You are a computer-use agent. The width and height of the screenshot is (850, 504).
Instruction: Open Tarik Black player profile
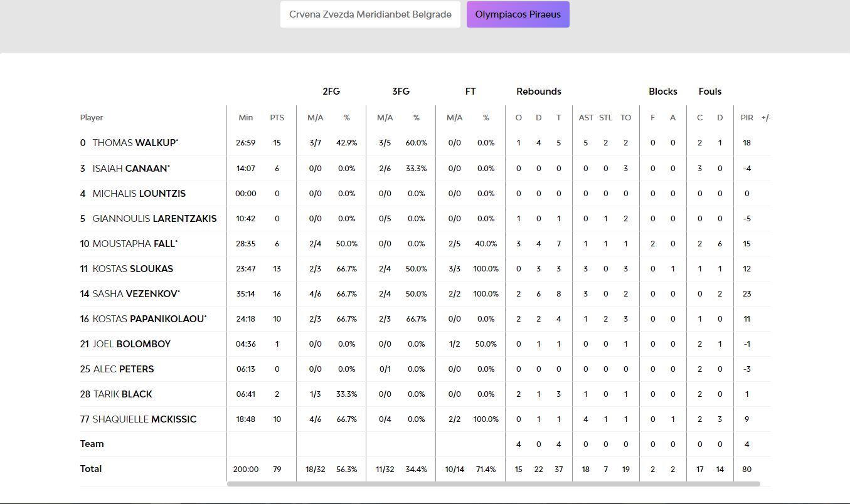pyautogui.click(x=122, y=394)
